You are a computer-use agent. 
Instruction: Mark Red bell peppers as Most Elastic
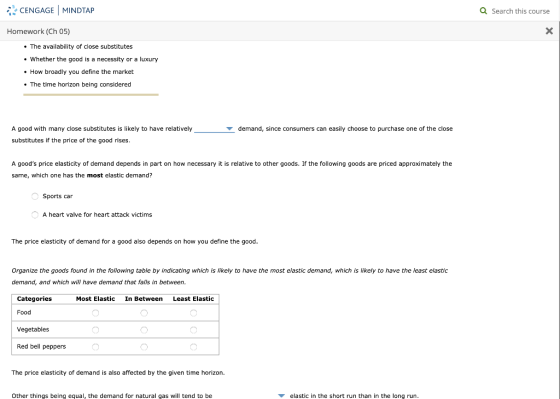pos(95,347)
